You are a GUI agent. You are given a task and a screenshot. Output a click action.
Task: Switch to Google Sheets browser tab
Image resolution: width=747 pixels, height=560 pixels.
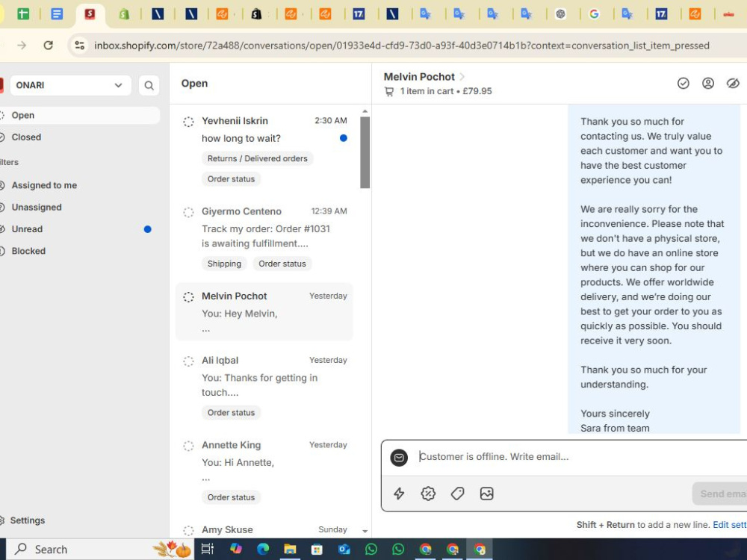[23, 13]
